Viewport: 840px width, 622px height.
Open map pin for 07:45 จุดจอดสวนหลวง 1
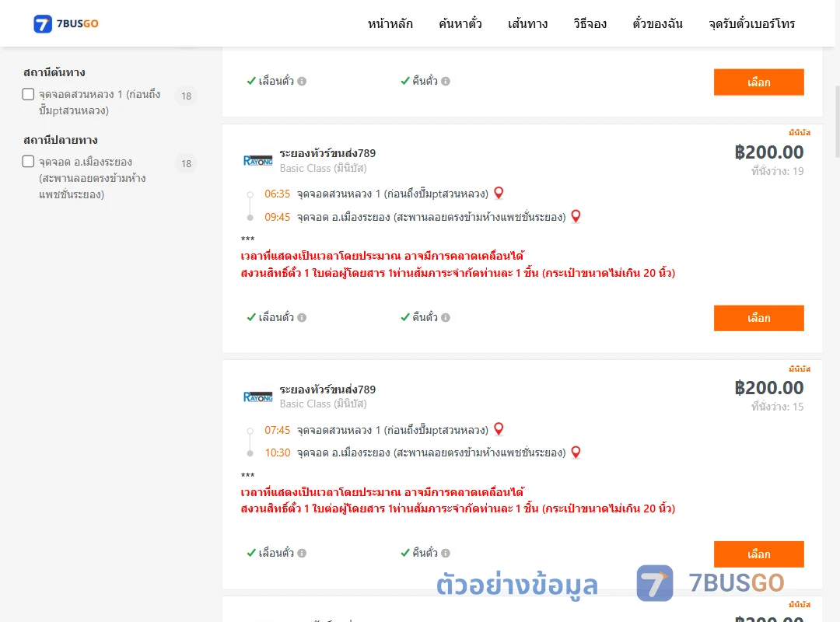click(499, 429)
